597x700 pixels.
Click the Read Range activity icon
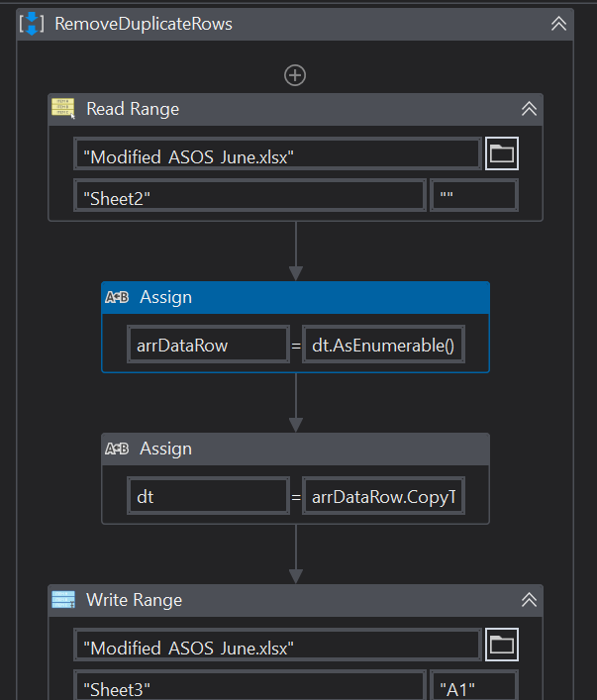coord(64,109)
